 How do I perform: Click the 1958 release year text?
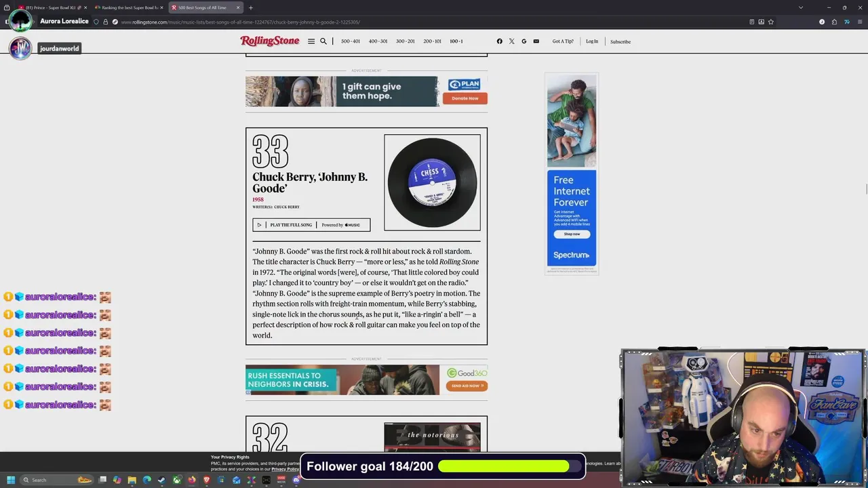tap(258, 199)
